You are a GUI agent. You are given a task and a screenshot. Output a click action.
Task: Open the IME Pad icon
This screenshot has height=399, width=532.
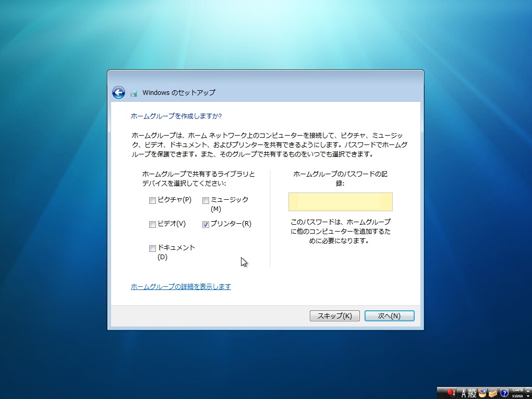(x=482, y=394)
